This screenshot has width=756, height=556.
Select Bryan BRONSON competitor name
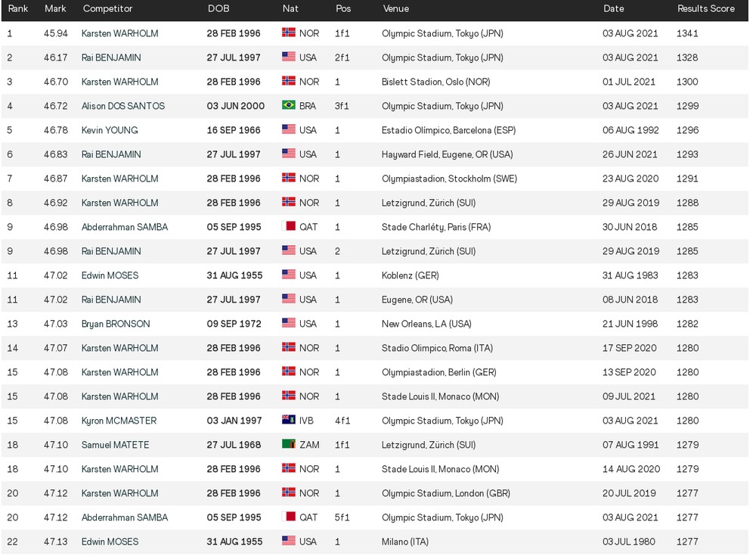[116, 324]
